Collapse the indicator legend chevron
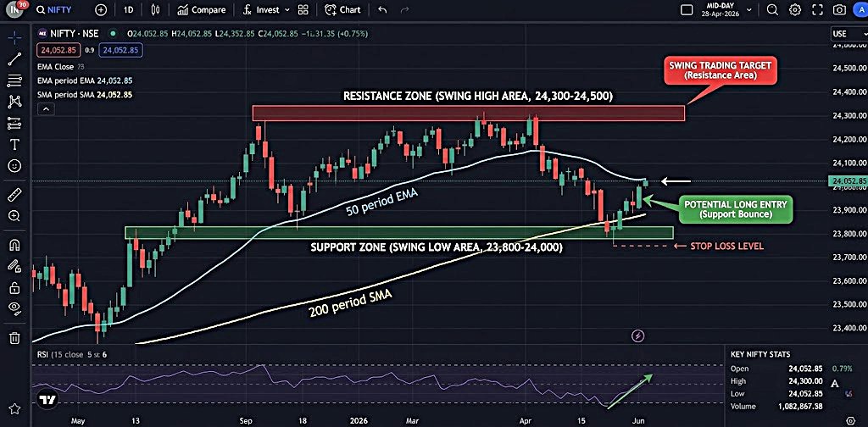This screenshot has height=427, width=868. click(x=46, y=109)
